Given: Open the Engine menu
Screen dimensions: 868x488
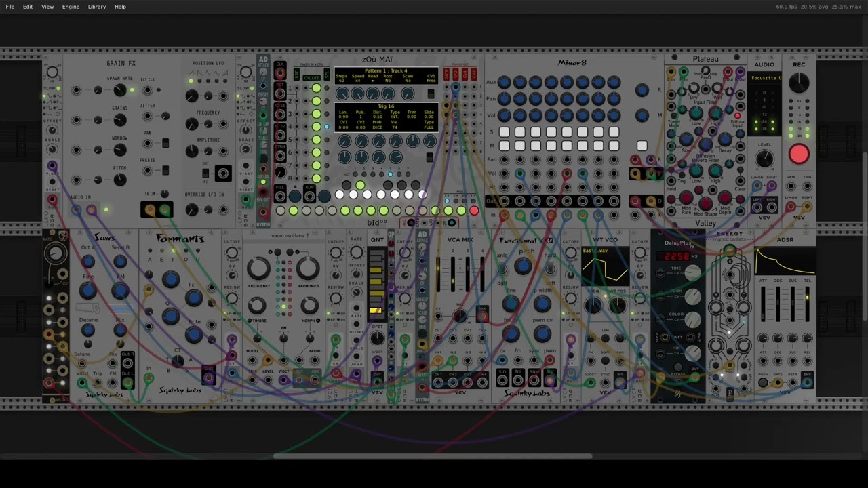Looking at the screenshot, I should pyautogui.click(x=71, y=7).
